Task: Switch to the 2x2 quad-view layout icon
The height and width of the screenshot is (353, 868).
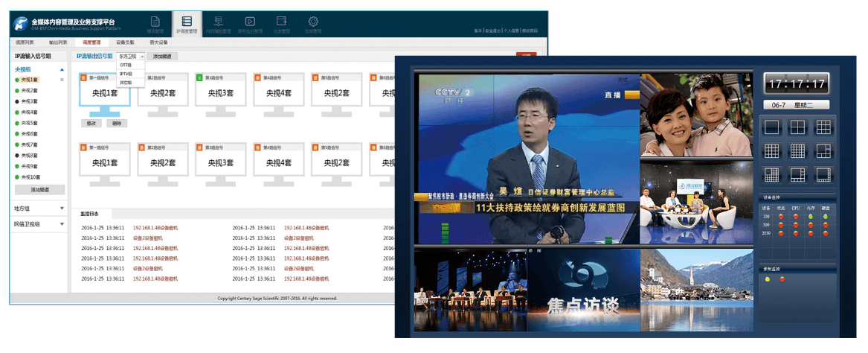Action: (x=797, y=127)
